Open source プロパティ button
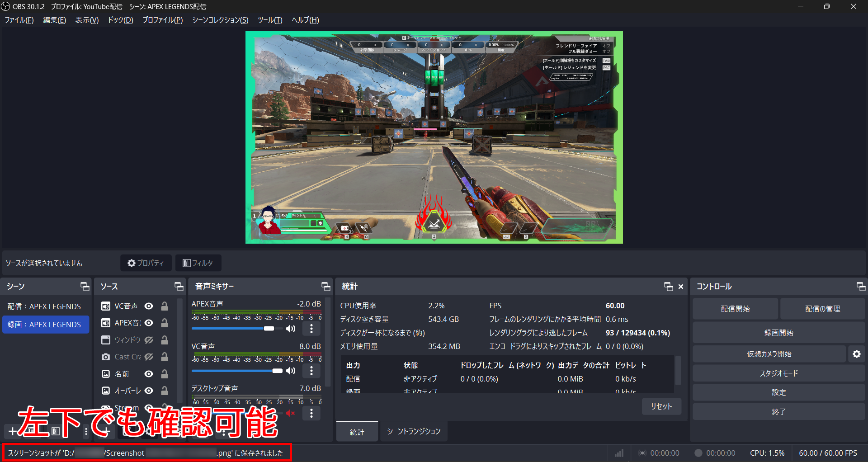Screen dimensions: 868x462 146,263
